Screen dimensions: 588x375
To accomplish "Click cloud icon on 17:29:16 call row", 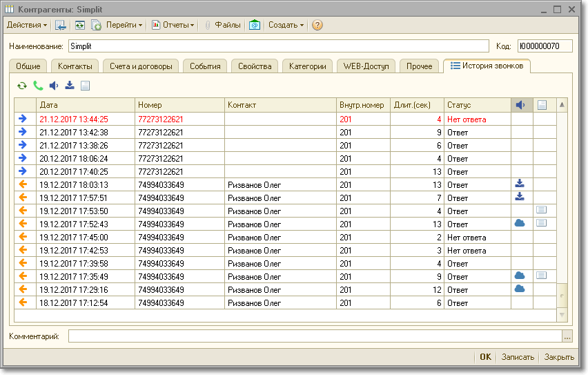I will (x=520, y=289).
